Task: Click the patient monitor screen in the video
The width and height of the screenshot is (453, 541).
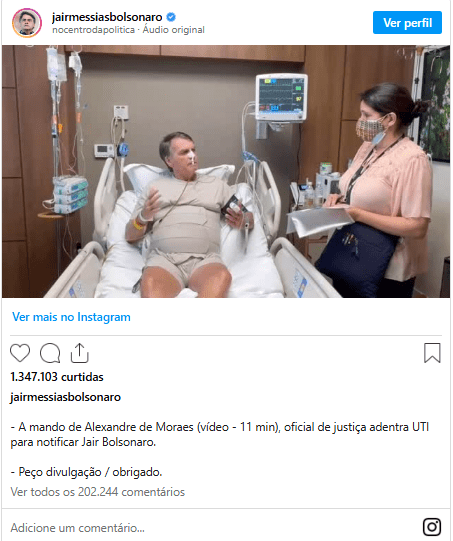Action: click(x=281, y=96)
